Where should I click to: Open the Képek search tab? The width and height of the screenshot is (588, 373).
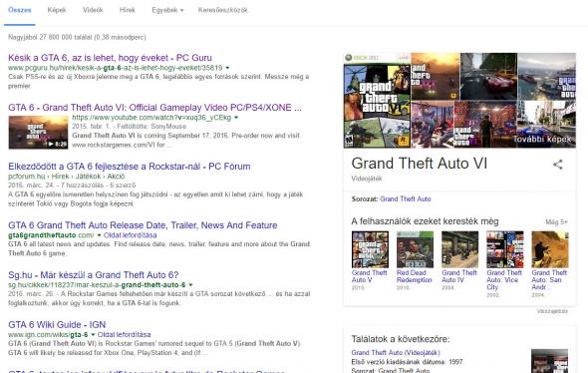(57, 10)
